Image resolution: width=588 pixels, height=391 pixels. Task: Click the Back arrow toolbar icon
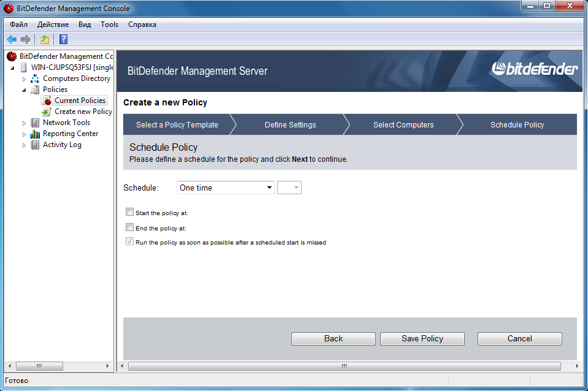pyautogui.click(x=12, y=39)
